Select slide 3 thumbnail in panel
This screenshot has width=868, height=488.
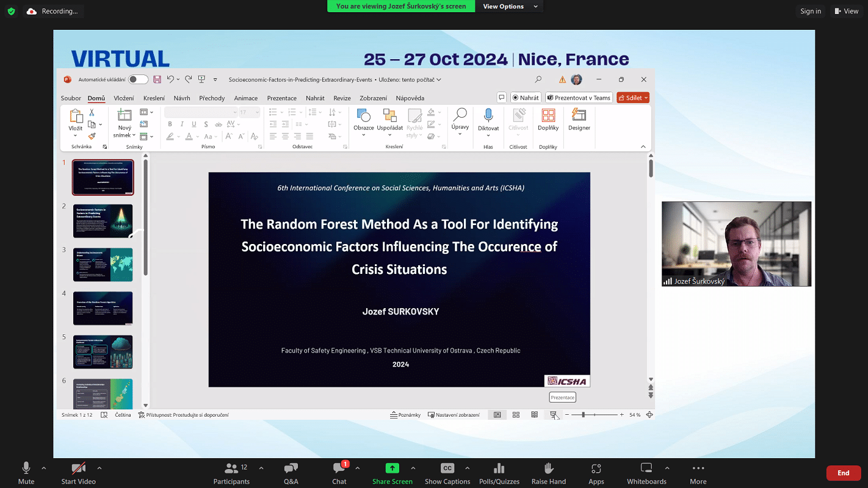[103, 265]
